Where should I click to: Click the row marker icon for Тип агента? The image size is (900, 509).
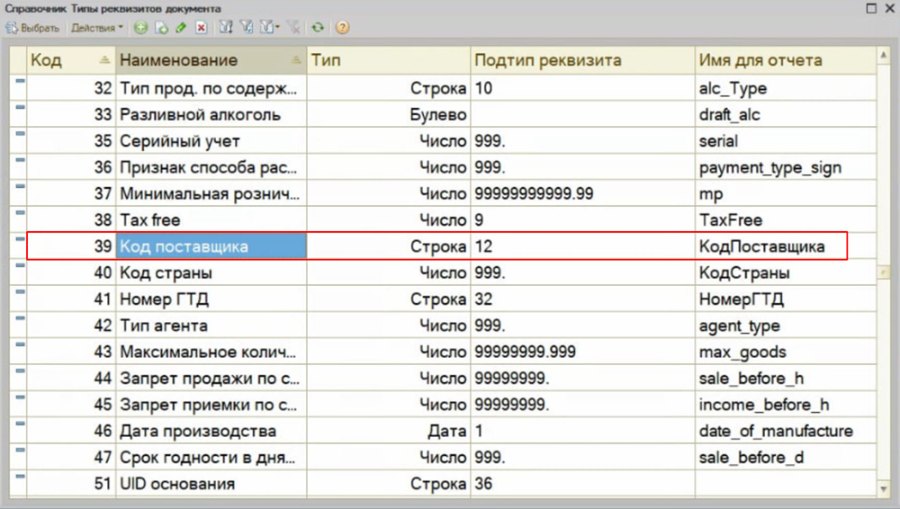click(x=19, y=318)
